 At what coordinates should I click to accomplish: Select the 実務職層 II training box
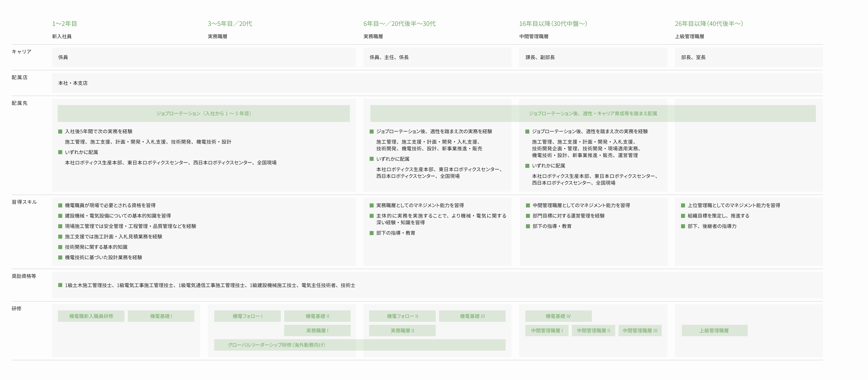[402, 331]
